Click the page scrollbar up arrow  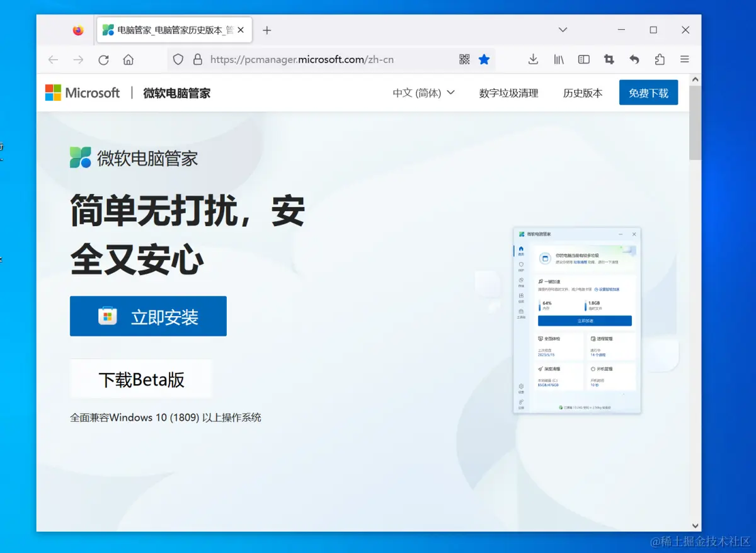[696, 80]
